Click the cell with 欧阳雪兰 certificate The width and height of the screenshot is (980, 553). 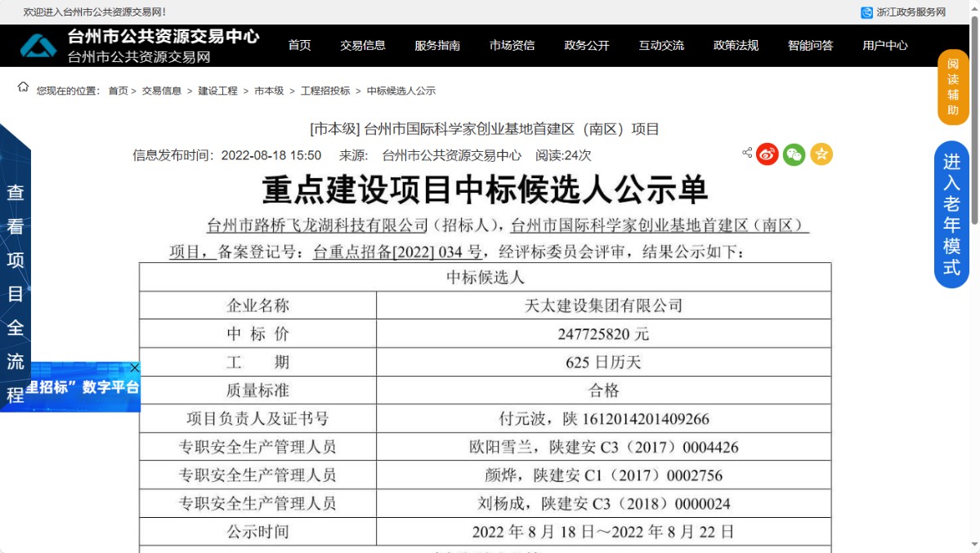point(604,448)
